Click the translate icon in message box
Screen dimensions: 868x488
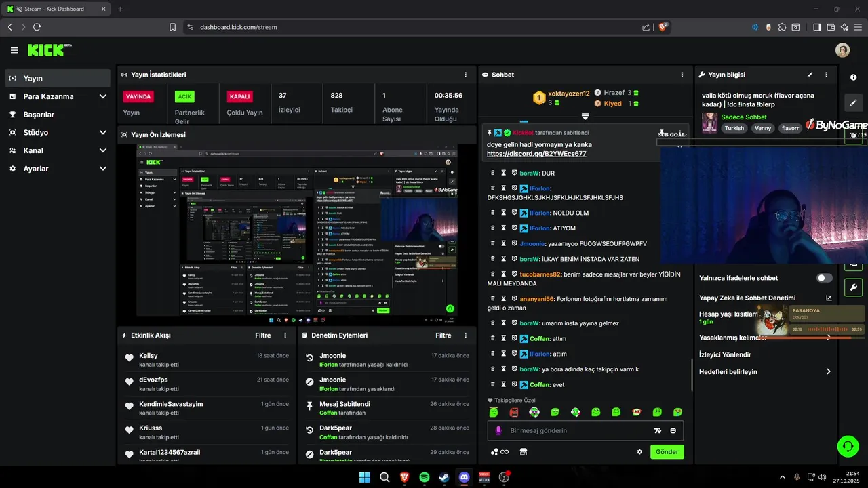click(657, 430)
